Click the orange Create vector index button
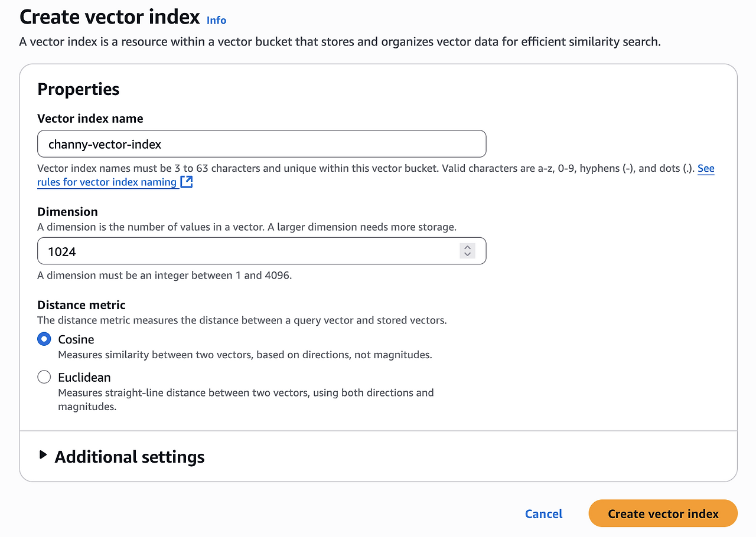Viewport: 756px width, 537px height. [x=663, y=513]
